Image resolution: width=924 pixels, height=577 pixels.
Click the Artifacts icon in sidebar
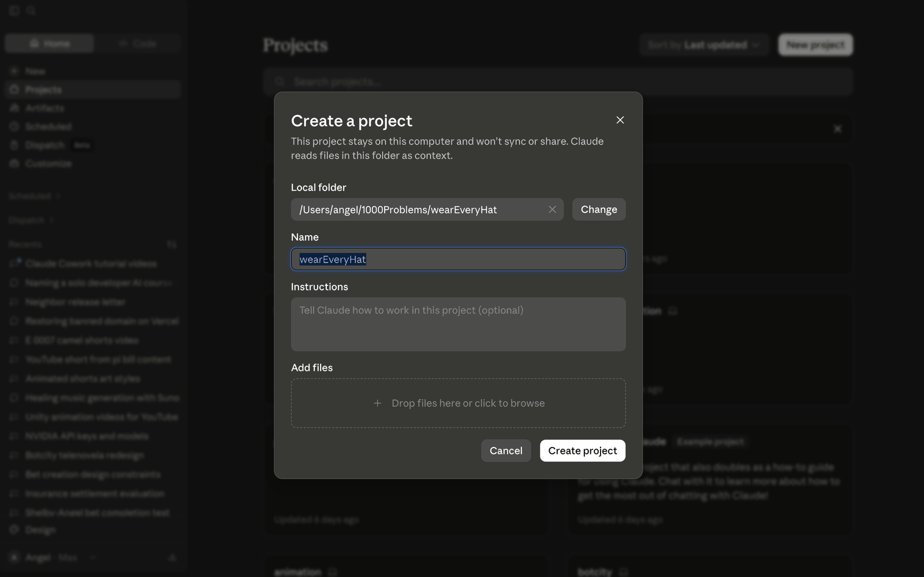(x=14, y=108)
